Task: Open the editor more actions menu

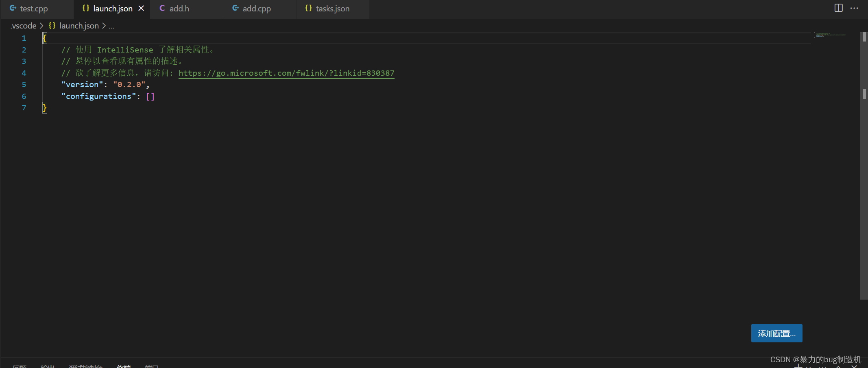Action: coord(854,8)
